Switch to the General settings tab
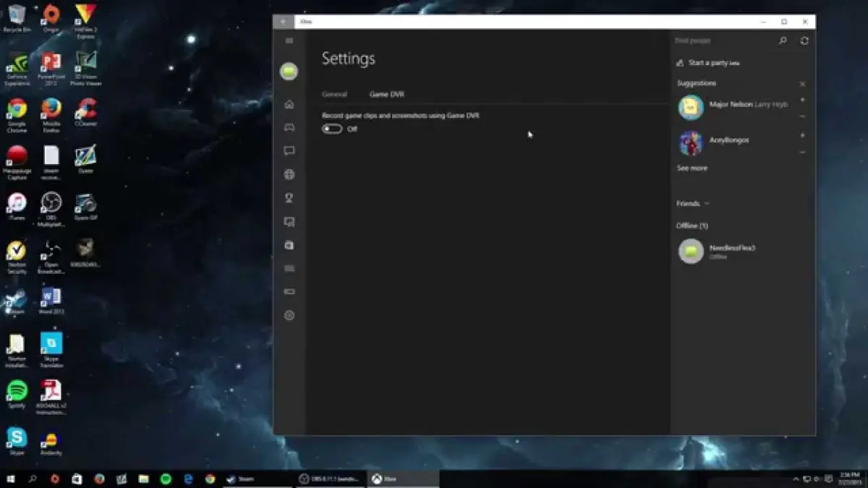This screenshot has height=488, width=868. pos(336,94)
